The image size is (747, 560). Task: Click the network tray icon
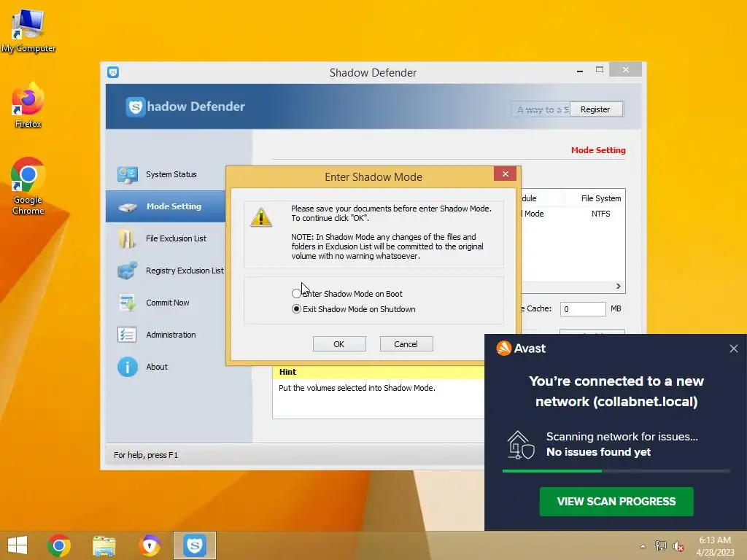click(660, 546)
